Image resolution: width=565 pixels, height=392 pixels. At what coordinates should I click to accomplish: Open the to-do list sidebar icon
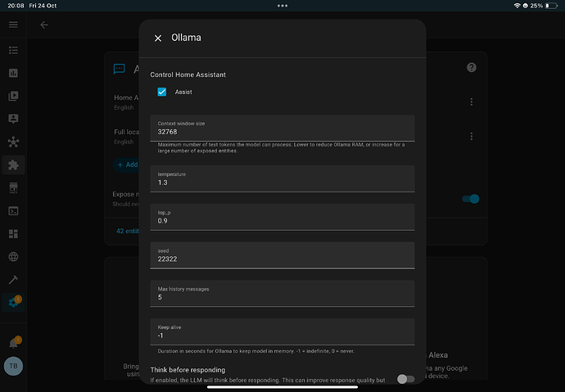(13, 50)
